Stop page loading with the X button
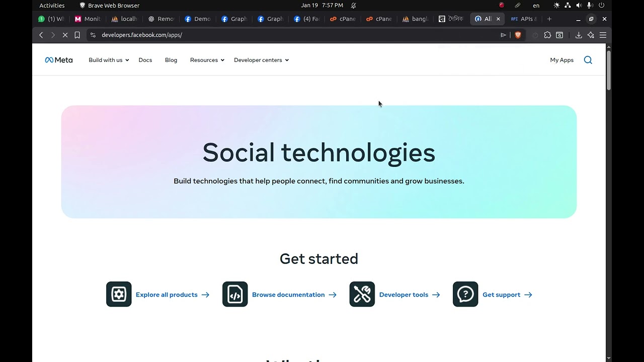 coord(65,35)
